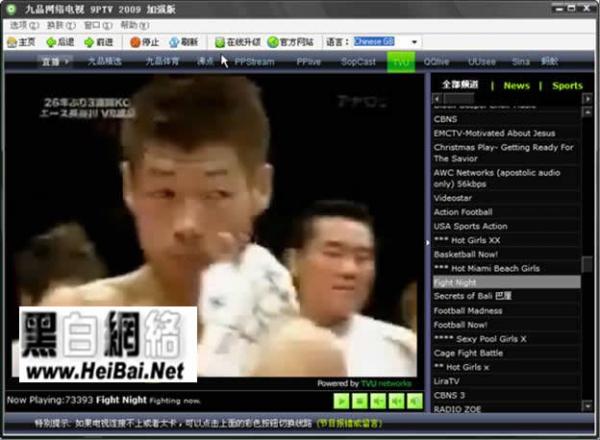
Task: Filter channels by Sports
Action: point(567,86)
